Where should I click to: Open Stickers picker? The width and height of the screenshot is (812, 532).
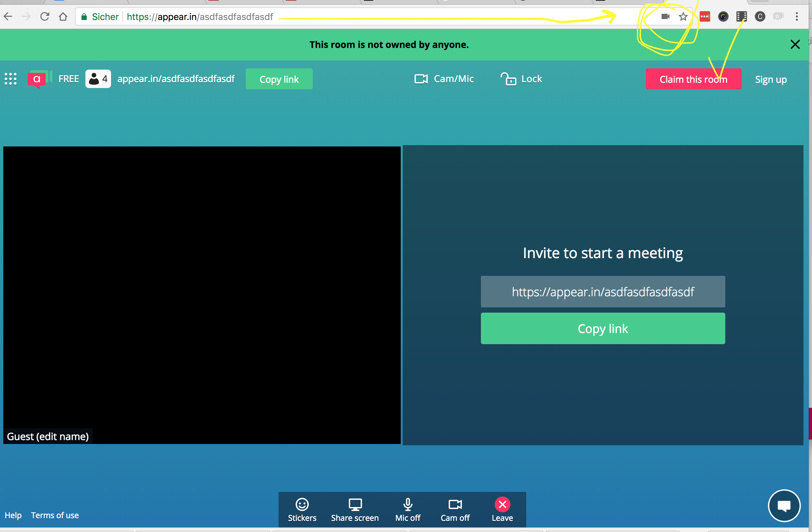click(302, 510)
